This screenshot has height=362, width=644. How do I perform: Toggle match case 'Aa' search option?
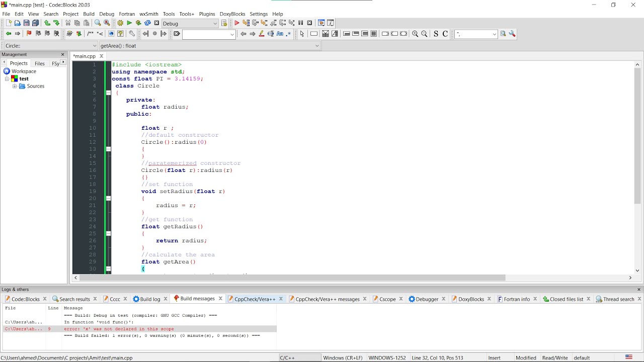tap(280, 34)
